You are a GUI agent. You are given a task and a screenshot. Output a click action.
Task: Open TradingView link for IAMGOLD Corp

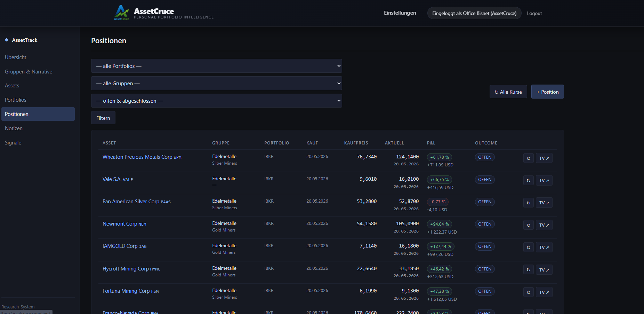click(x=544, y=247)
